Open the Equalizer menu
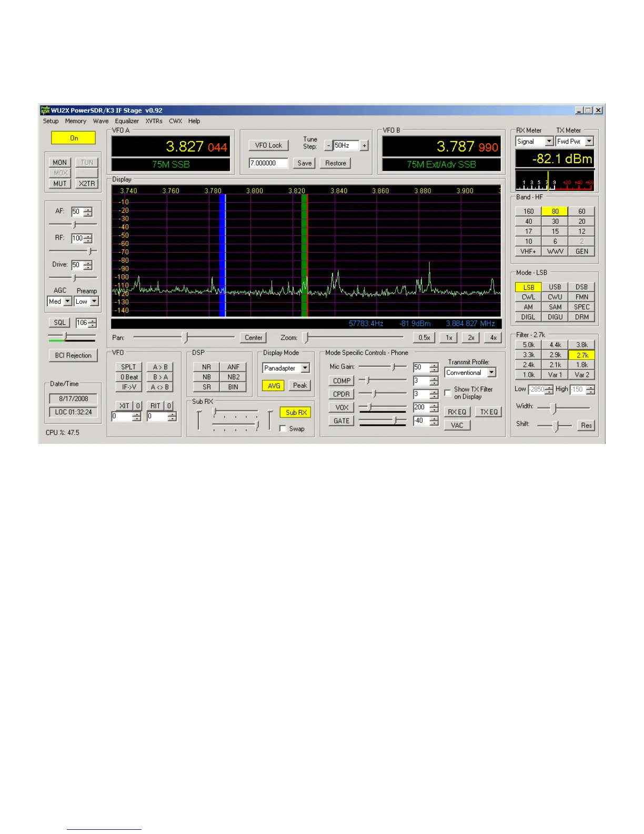Viewport: 644px width, 834px height. point(127,121)
